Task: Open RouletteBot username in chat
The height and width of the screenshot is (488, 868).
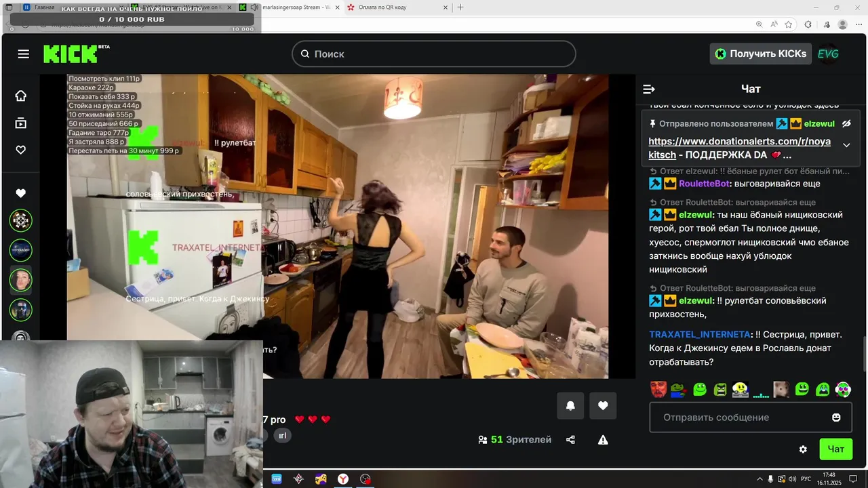Action: click(704, 184)
